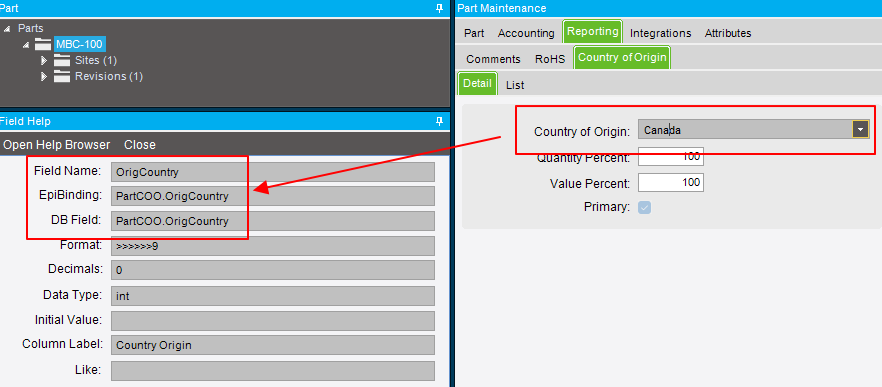
Task: Switch to the Part tab
Action: [474, 33]
